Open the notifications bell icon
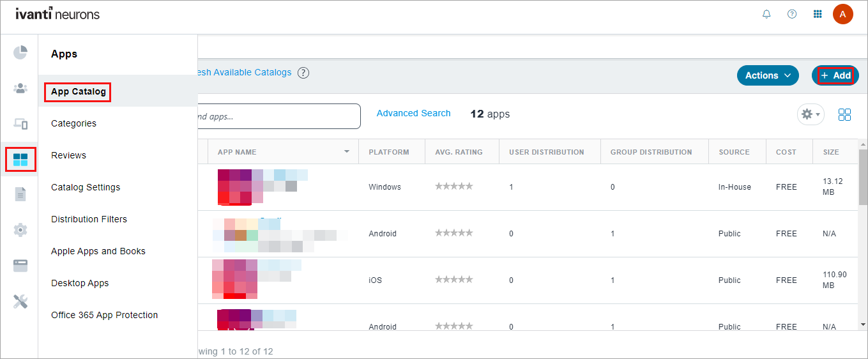The image size is (868, 359). (766, 14)
